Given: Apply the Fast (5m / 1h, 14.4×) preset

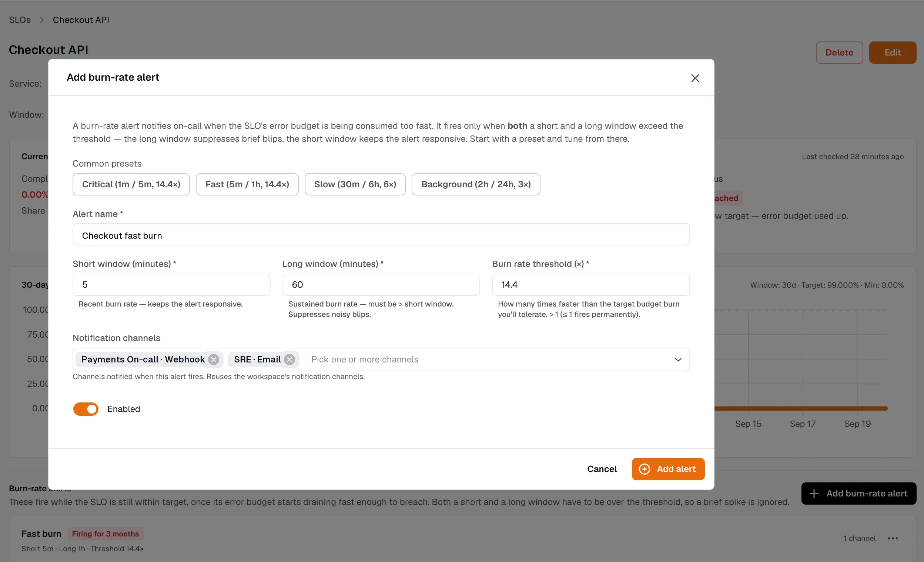Looking at the screenshot, I should click(247, 184).
